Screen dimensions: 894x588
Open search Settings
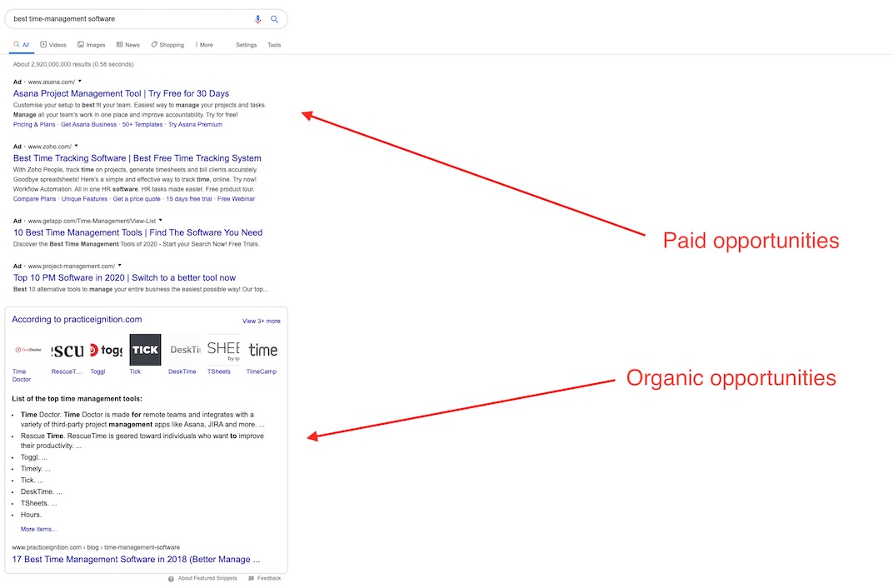click(x=247, y=44)
